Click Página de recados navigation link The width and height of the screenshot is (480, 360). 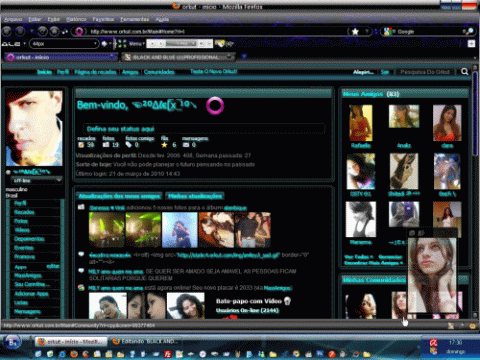[95, 72]
